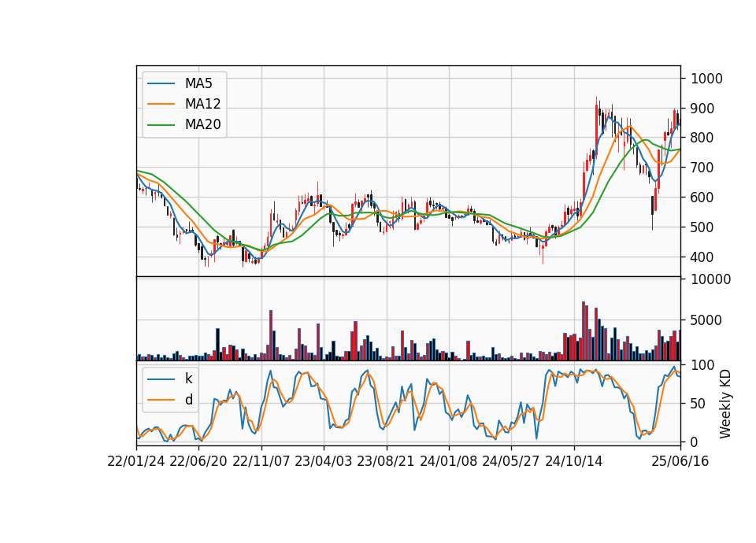Click the 22/11/07 date axis label
Image resolution: width=756 pixels, height=543 pixels.
click(x=261, y=461)
